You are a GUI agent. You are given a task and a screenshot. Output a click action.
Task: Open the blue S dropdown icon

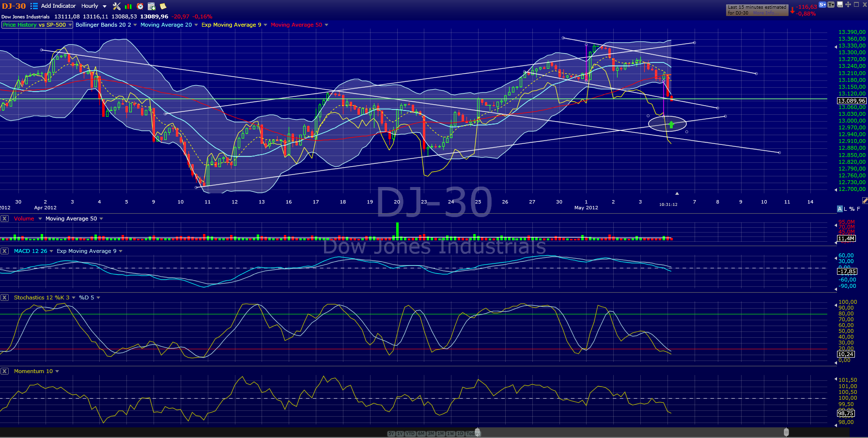(822, 4)
